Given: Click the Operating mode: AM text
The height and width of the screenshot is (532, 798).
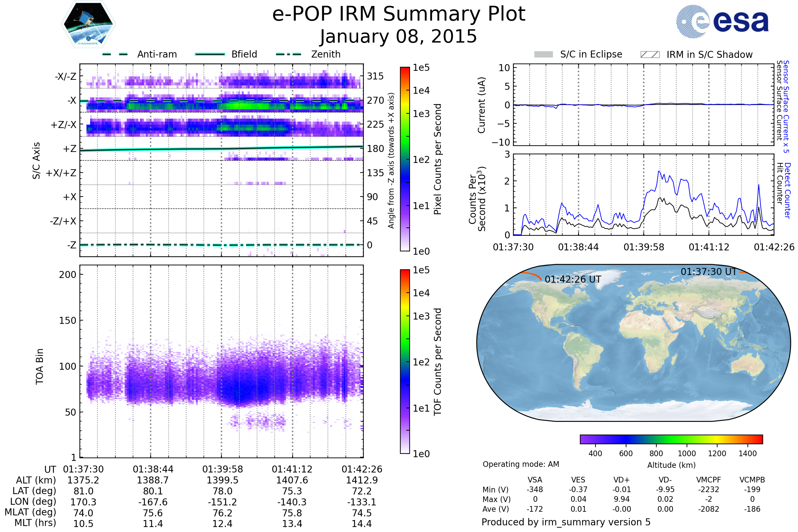Looking at the screenshot, I should click(x=521, y=464).
